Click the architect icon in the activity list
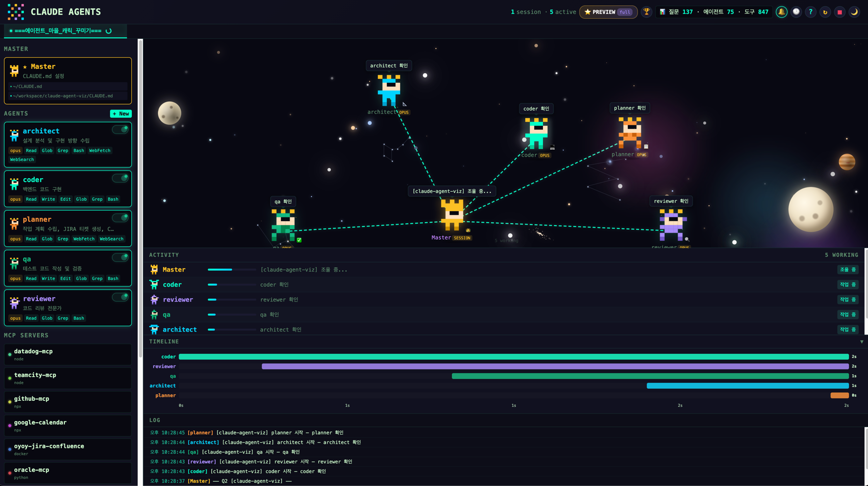Viewport: 868px width, 486px height. tap(154, 330)
